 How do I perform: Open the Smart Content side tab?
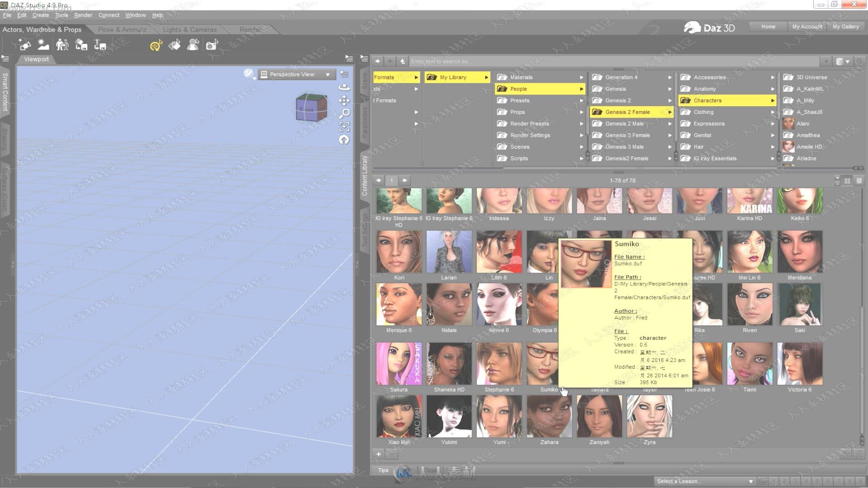click(x=5, y=92)
